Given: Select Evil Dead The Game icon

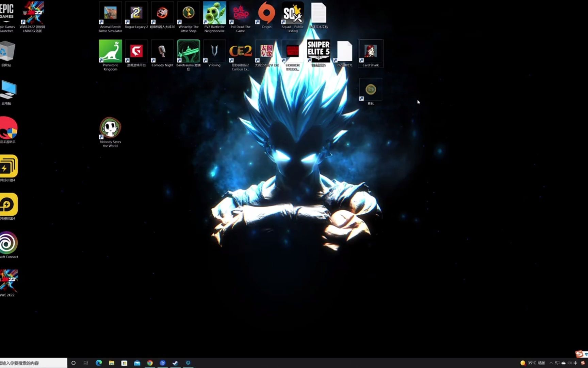Looking at the screenshot, I should [241, 16].
